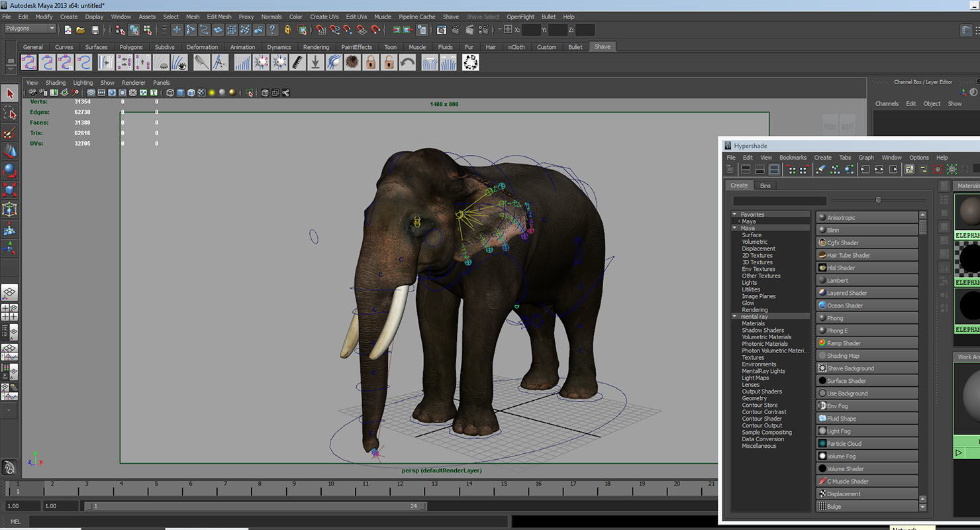Click the Shave brush tool shelf icon
Image resolution: width=980 pixels, height=530 pixels.
coord(202,62)
